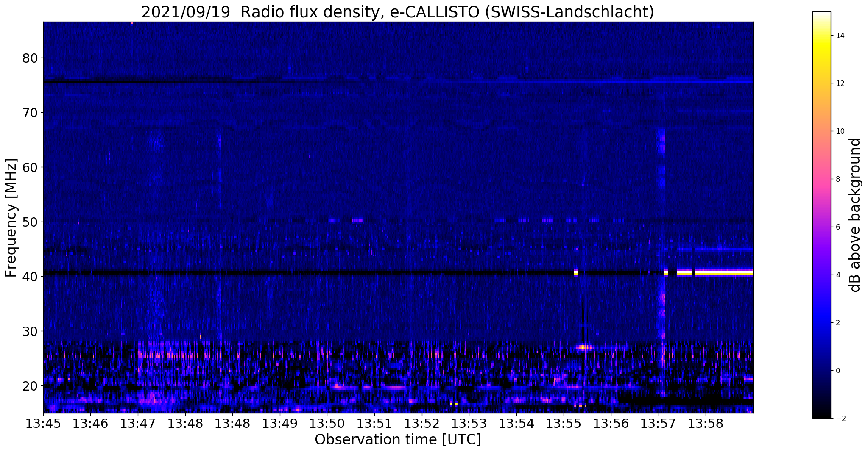The width and height of the screenshot is (868, 452).
Task: Click the 'dB above background' colorbar label
Action: [855, 215]
